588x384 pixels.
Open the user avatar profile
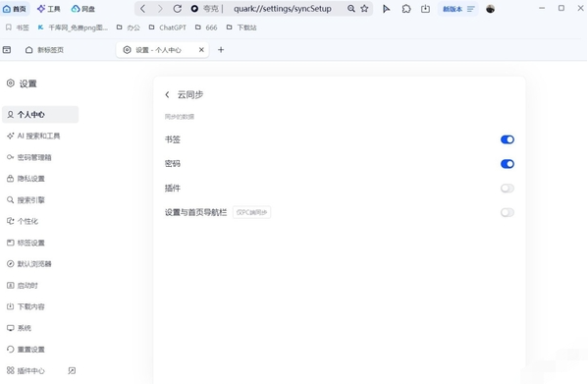click(490, 9)
